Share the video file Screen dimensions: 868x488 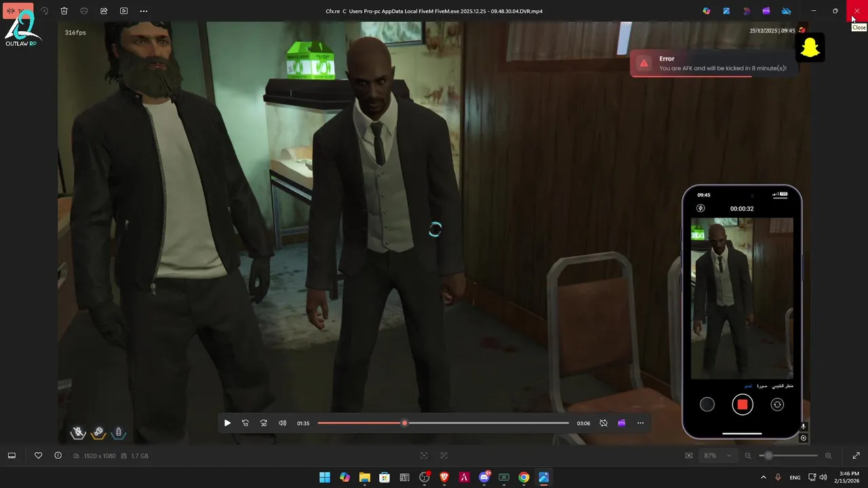click(x=104, y=11)
